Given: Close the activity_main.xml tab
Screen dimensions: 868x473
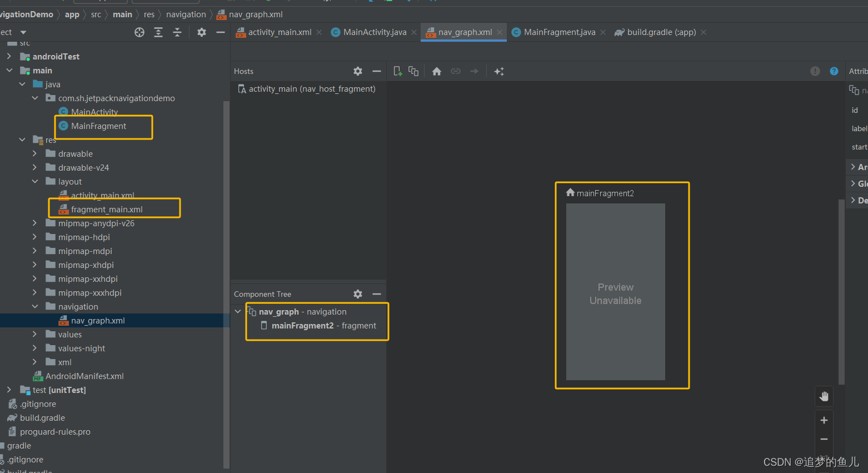Looking at the screenshot, I should [x=319, y=32].
